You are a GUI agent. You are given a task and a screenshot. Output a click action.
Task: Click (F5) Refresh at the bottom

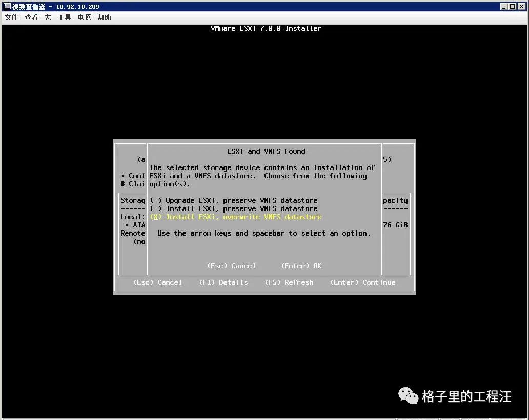coord(289,282)
